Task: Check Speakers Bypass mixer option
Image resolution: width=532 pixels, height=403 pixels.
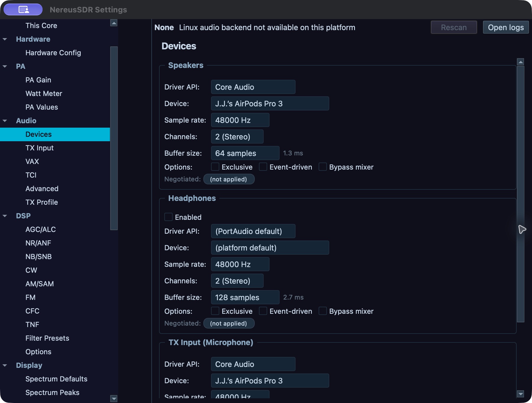Action: tap(323, 167)
